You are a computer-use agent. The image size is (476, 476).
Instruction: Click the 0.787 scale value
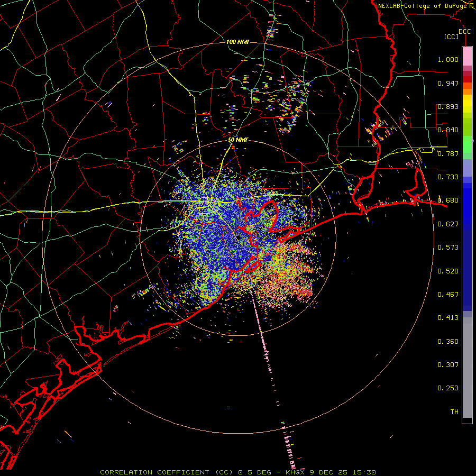pos(448,153)
